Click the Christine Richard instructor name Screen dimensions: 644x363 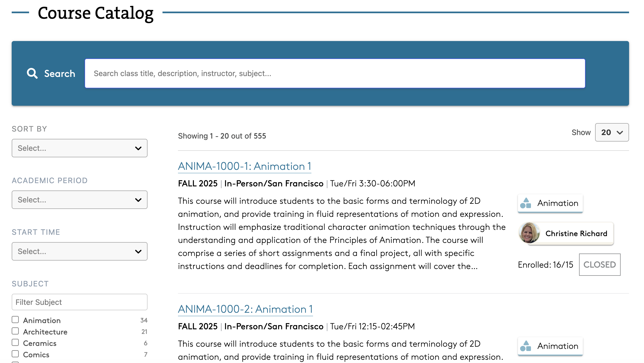click(x=576, y=234)
